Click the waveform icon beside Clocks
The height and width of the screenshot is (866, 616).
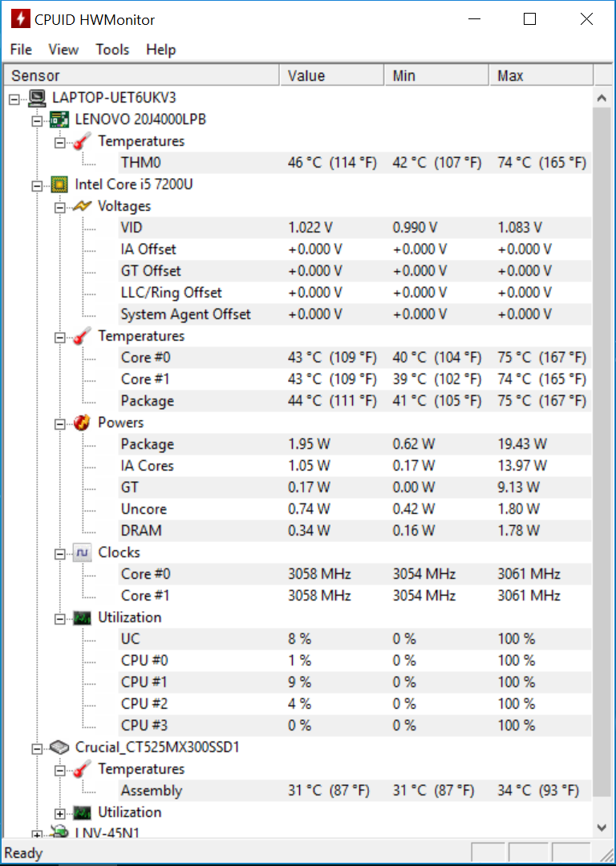pyautogui.click(x=82, y=552)
